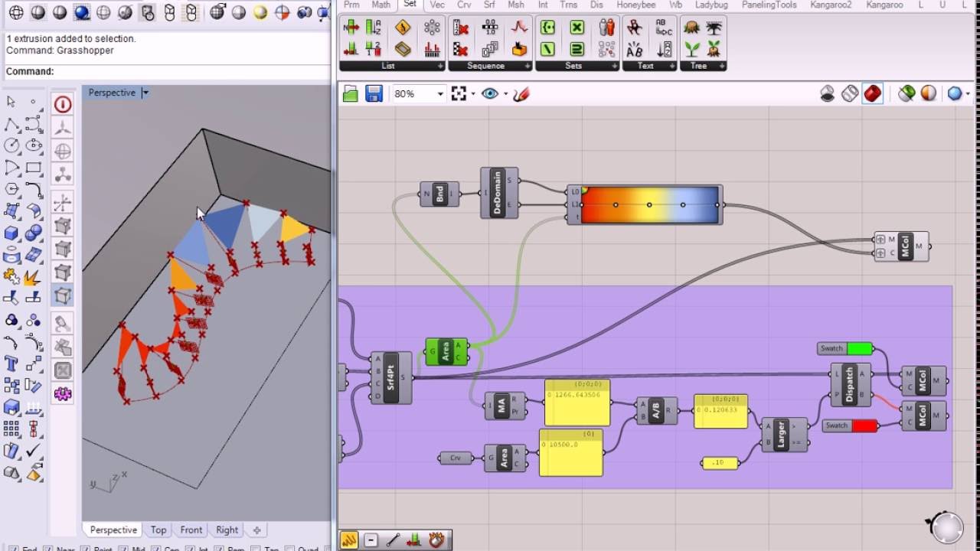Image resolution: width=980 pixels, height=551 pixels.
Task: Switch to the Top viewport tab
Action: (x=158, y=530)
